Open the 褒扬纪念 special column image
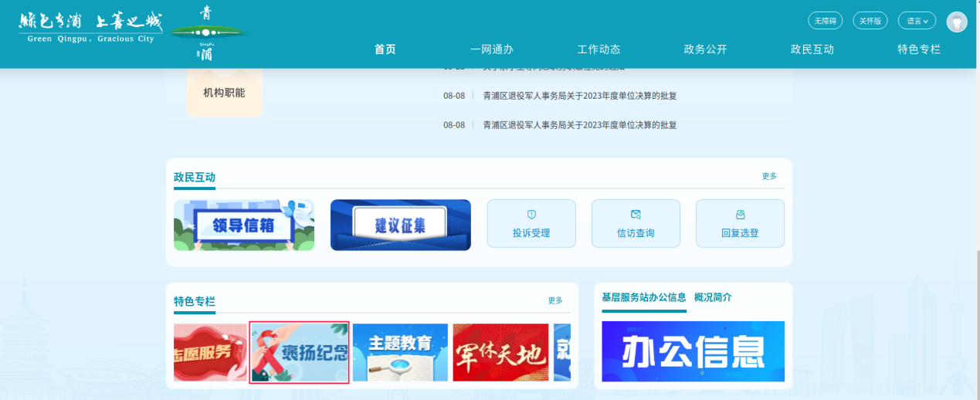Image resolution: width=980 pixels, height=400 pixels. click(x=300, y=352)
